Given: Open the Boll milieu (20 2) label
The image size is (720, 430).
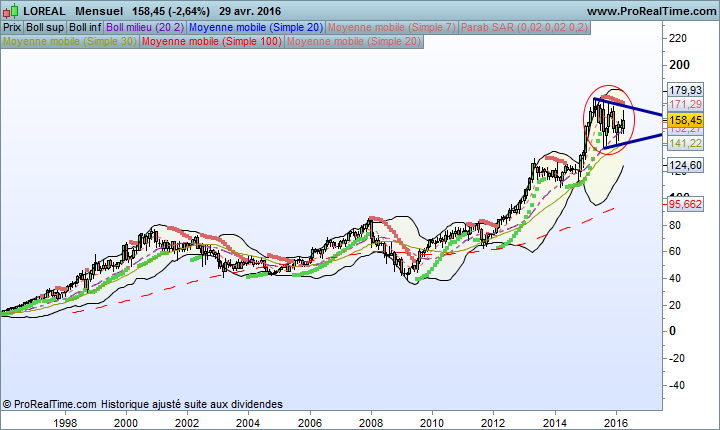Looking at the screenshot, I should pos(145,28).
